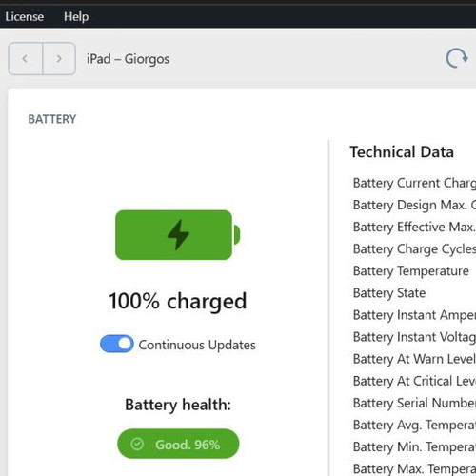This screenshot has height=476, width=476.
Task: Click the Battery Charge Cycles row
Action: tap(414, 249)
